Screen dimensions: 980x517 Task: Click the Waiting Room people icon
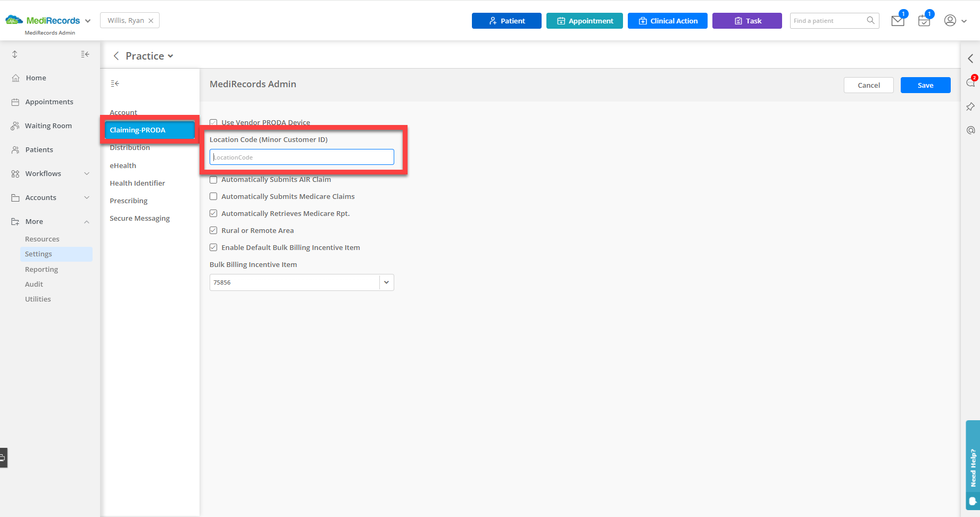click(x=15, y=126)
